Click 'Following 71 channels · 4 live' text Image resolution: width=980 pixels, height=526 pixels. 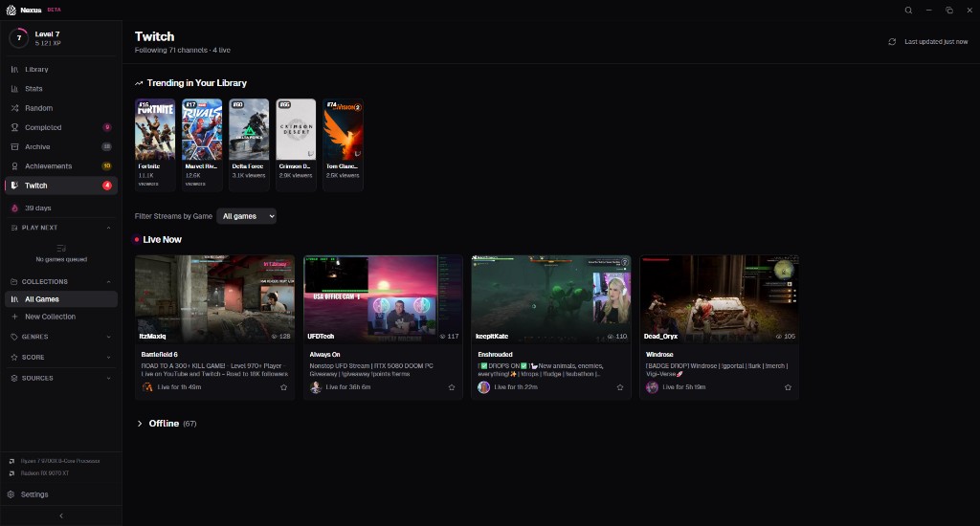pyautogui.click(x=183, y=50)
